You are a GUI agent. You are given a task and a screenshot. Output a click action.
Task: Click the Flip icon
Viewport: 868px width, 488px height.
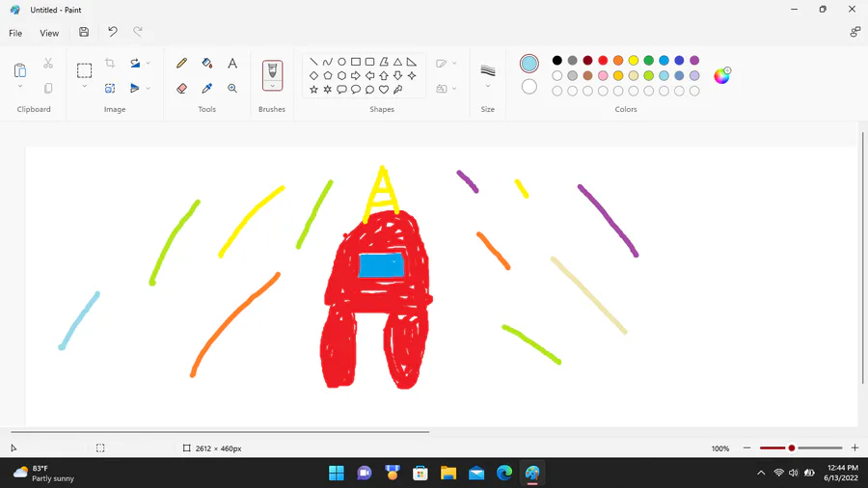pyautogui.click(x=134, y=89)
